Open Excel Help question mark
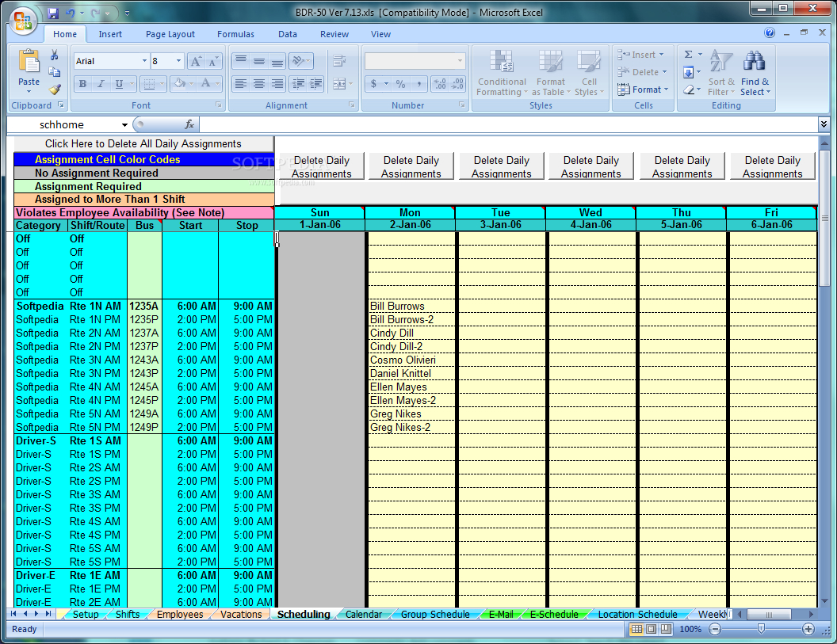 (770, 33)
